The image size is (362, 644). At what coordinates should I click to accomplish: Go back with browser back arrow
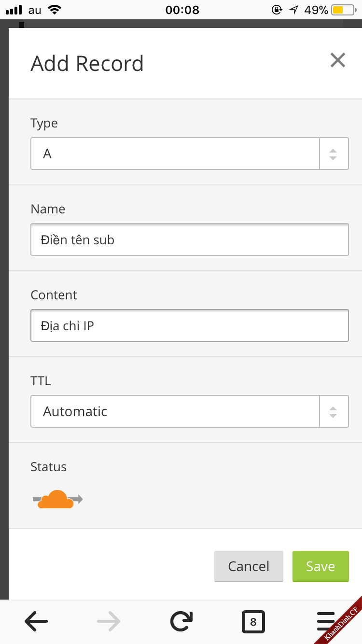pos(36,622)
